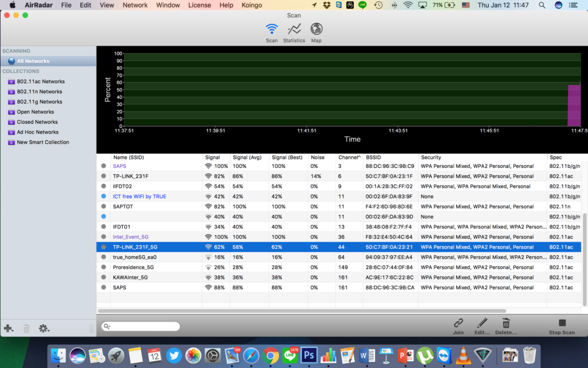Open the gear action menu in sidebar
Image resolution: width=588 pixels, height=368 pixels.
tap(44, 329)
